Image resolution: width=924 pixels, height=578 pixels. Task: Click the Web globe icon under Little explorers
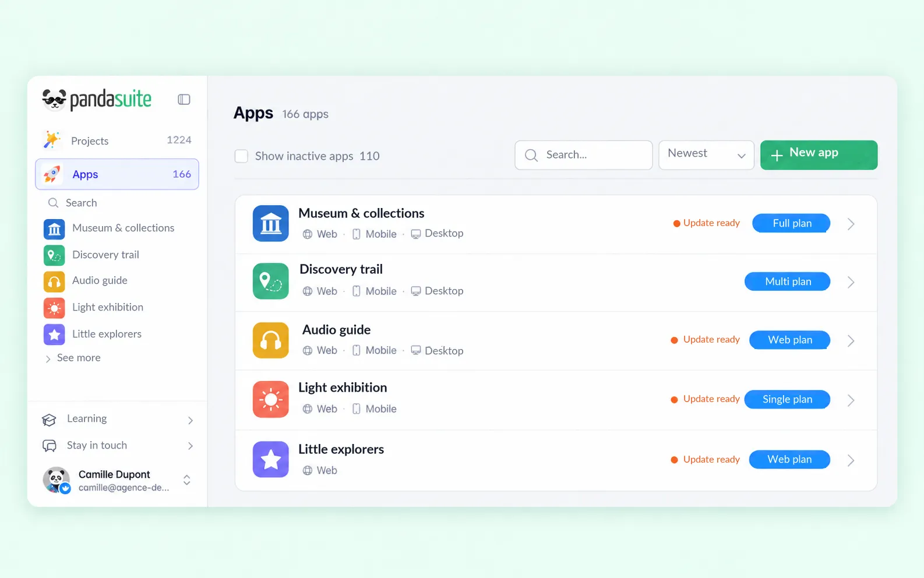[x=308, y=470]
